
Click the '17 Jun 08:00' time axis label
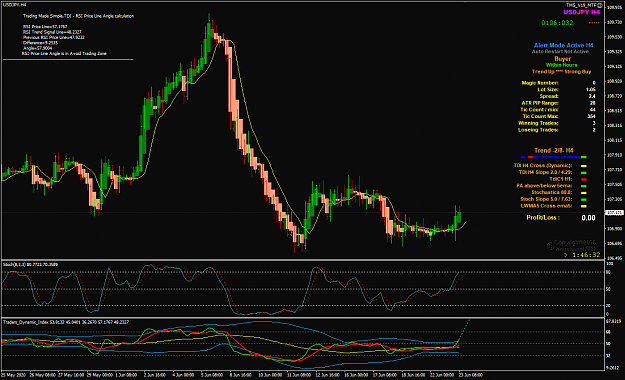point(385,375)
